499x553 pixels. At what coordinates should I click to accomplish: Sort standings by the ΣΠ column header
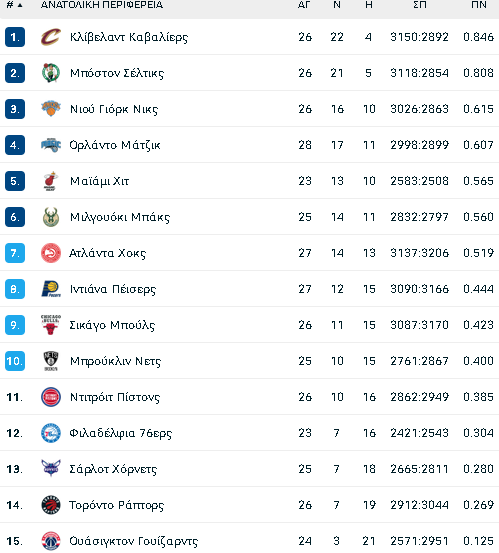[x=420, y=5]
